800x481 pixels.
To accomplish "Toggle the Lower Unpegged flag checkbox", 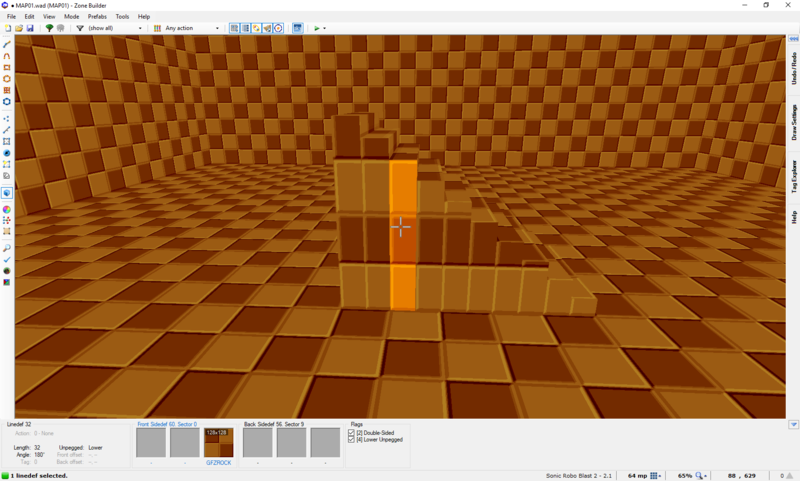I will pos(351,440).
